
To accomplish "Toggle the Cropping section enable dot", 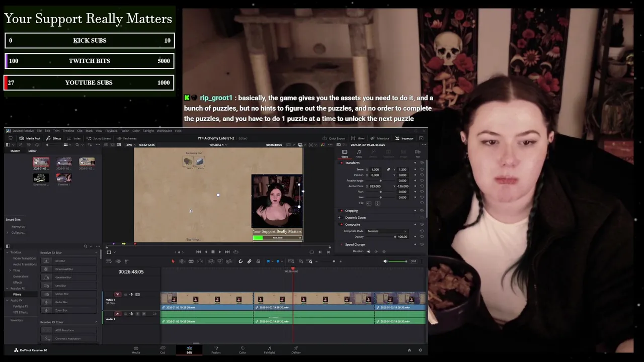I will coord(342,211).
